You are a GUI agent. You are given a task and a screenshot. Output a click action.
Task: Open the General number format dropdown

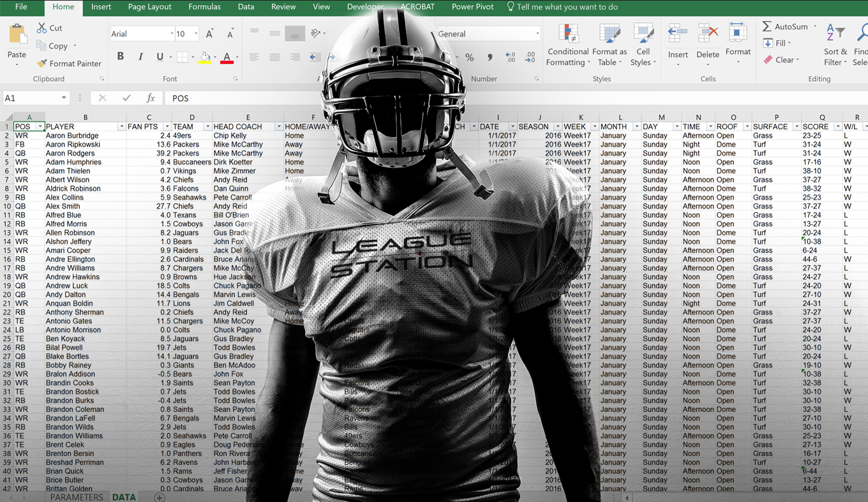537,34
